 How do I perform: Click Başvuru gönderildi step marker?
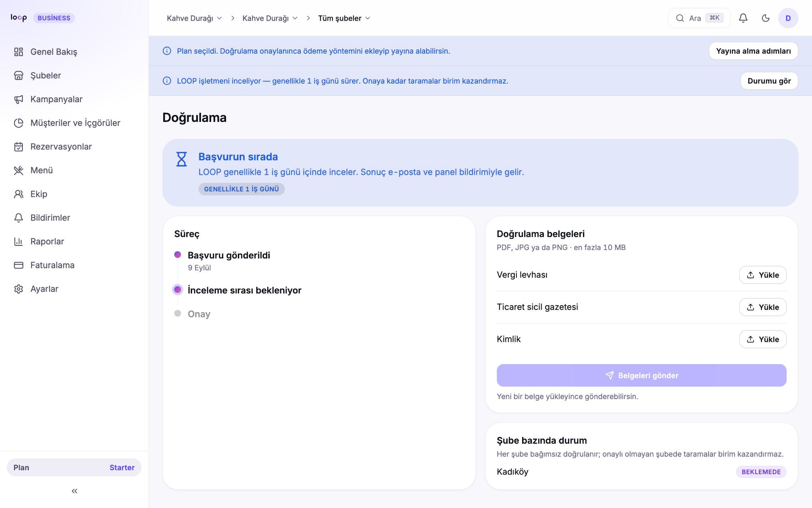(177, 254)
